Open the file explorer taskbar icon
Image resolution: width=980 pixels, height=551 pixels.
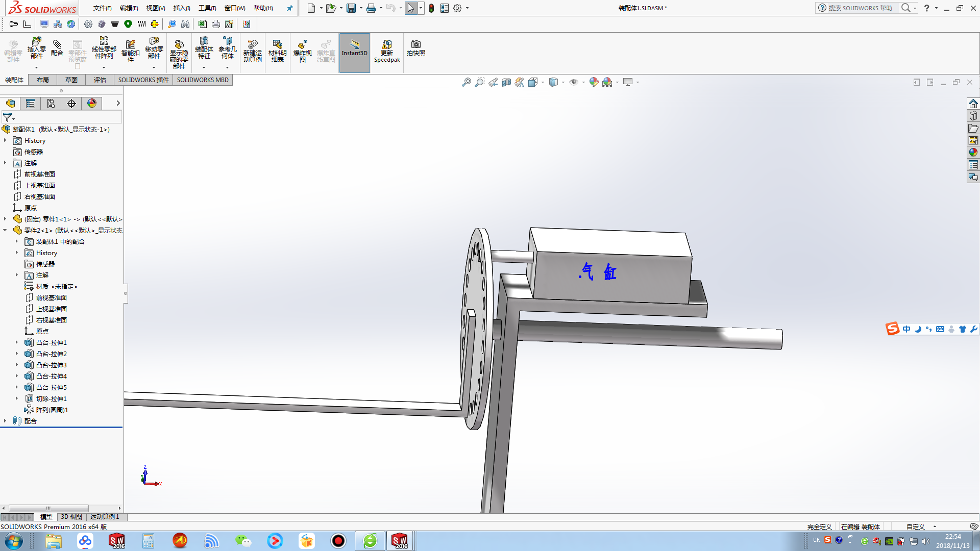[x=53, y=541]
